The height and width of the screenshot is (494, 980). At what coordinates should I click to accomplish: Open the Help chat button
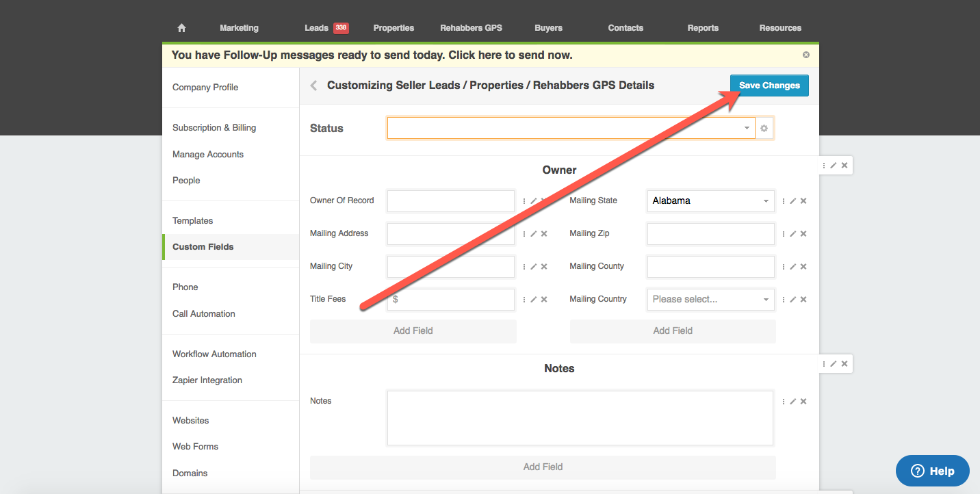tap(932, 471)
